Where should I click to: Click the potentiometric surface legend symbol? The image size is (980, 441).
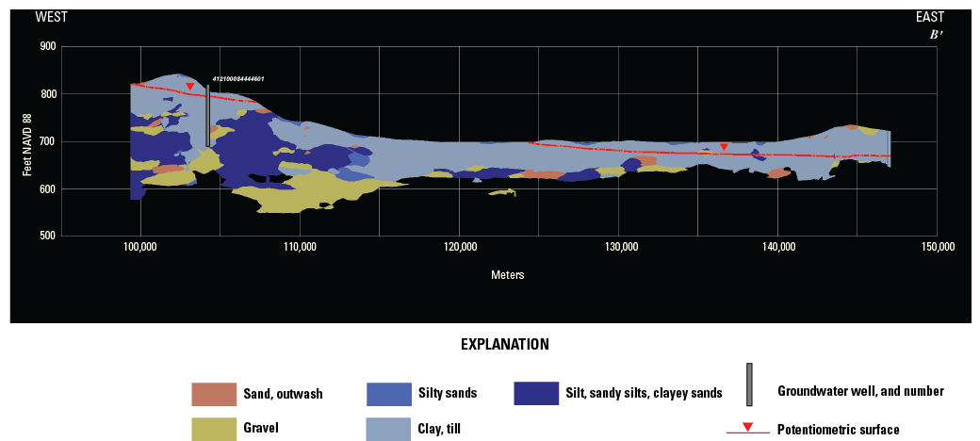point(747,430)
